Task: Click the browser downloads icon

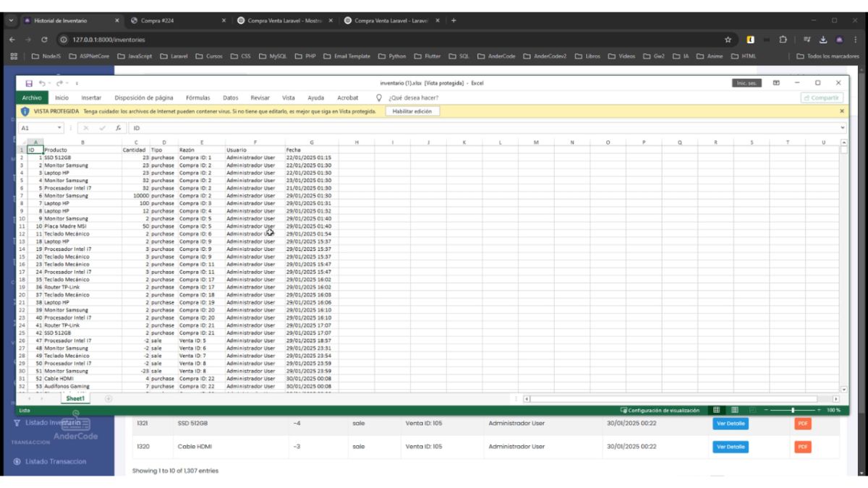Action: pyautogui.click(x=823, y=40)
